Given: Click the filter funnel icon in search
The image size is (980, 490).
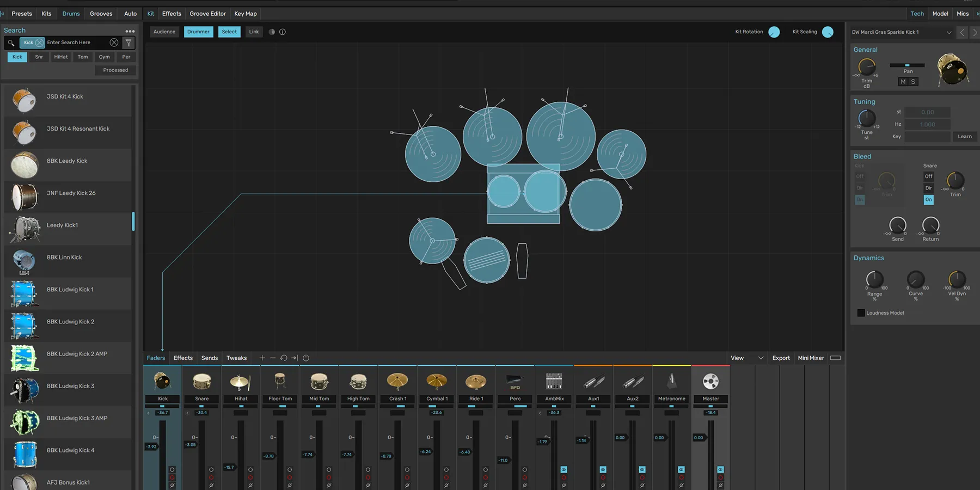Looking at the screenshot, I should (128, 42).
